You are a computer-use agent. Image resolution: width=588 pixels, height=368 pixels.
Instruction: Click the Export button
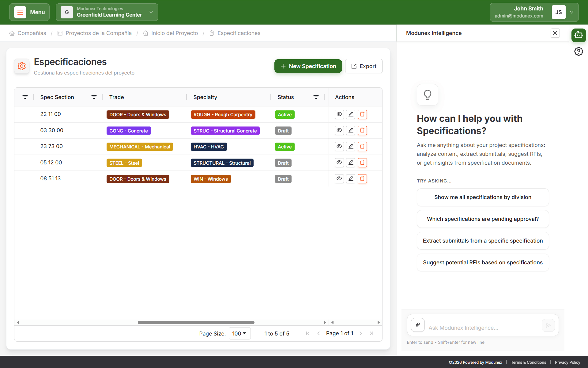(x=364, y=66)
